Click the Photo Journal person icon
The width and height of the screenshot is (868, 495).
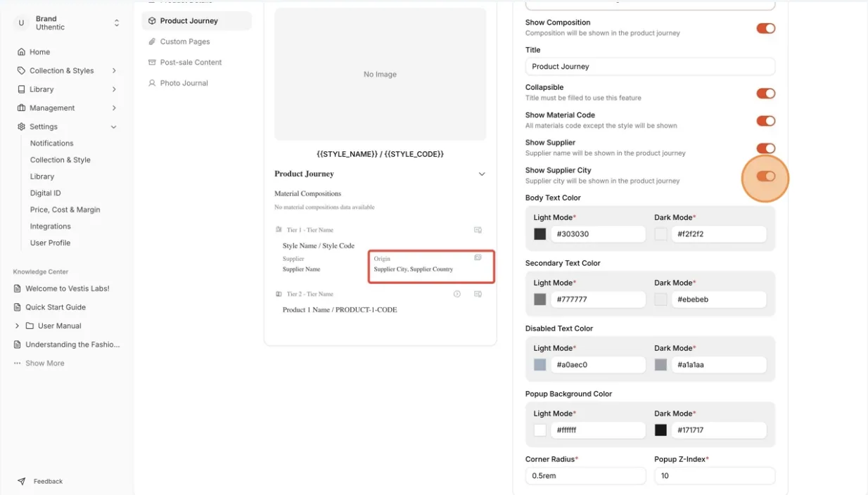click(152, 83)
